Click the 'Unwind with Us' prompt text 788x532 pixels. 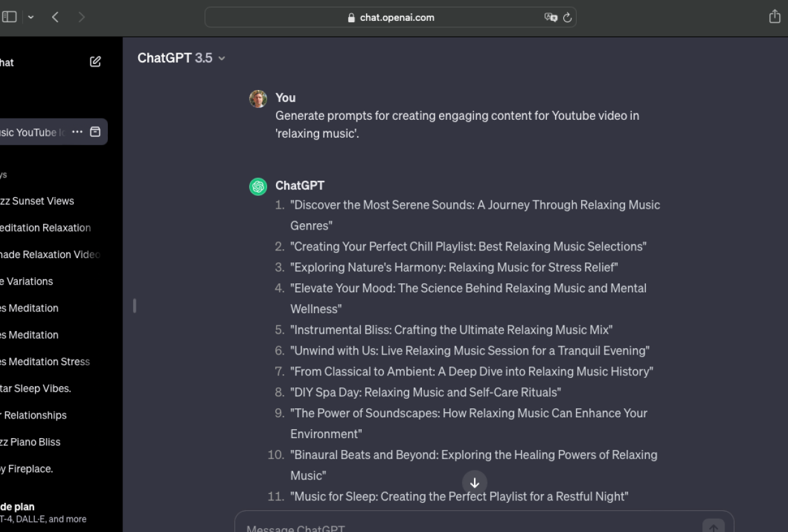(x=470, y=351)
